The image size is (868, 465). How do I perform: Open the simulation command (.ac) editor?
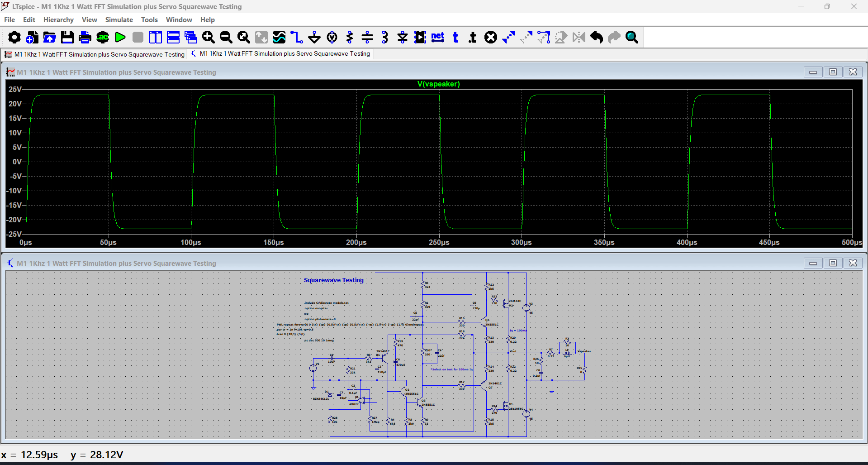(103, 37)
